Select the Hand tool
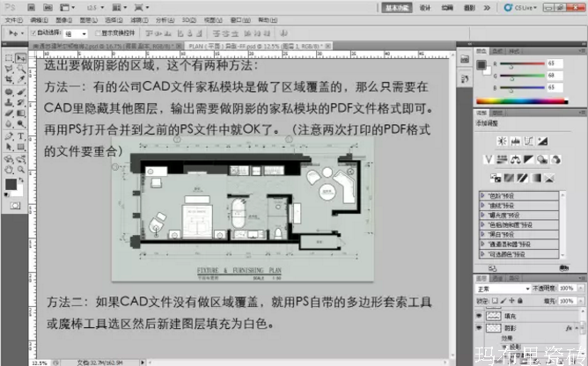 click(9, 170)
